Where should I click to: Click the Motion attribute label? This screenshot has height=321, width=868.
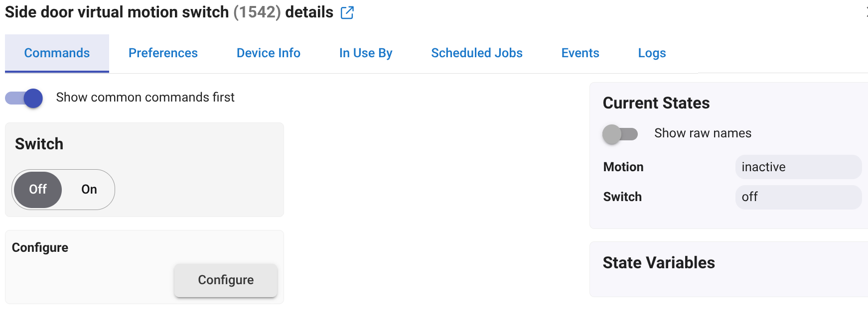coord(623,167)
